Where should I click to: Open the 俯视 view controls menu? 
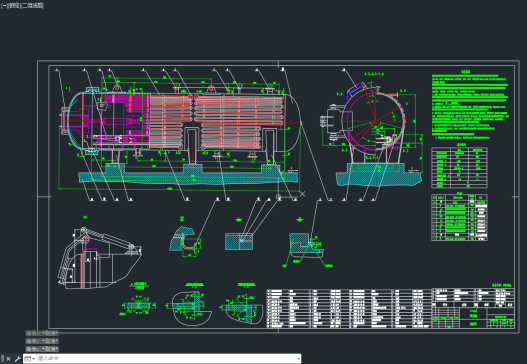pyautogui.click(x=14, y=6)
